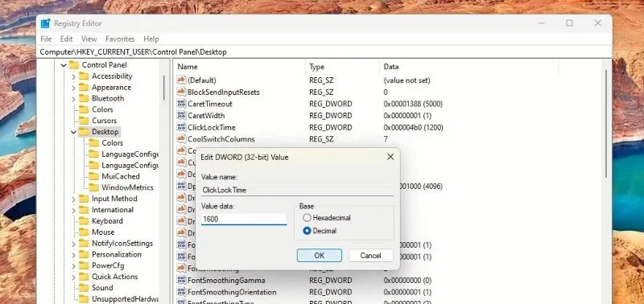Viewport: 644px width, 304px height.
Task: Expand the International tree node
Action: 73,210
